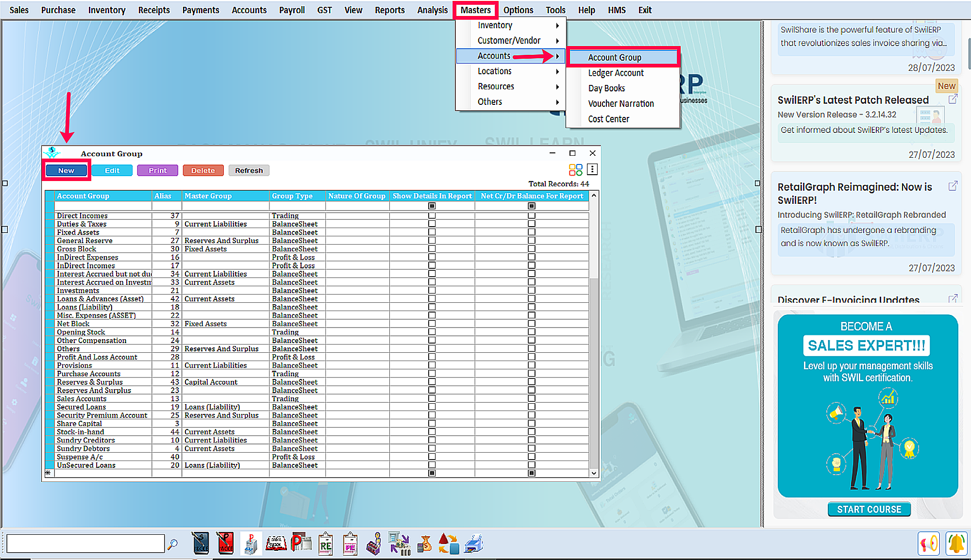This screenshot has width=971, height=560.
Task: Sort by the Master Group column header
Action: pyautogui.click(x=225, y=196)
